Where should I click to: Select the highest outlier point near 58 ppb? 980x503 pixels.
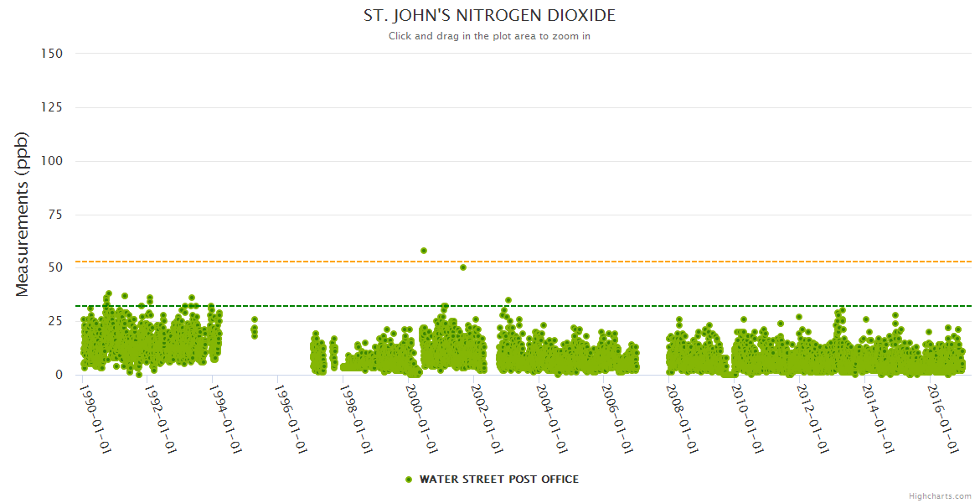point(424,251)
